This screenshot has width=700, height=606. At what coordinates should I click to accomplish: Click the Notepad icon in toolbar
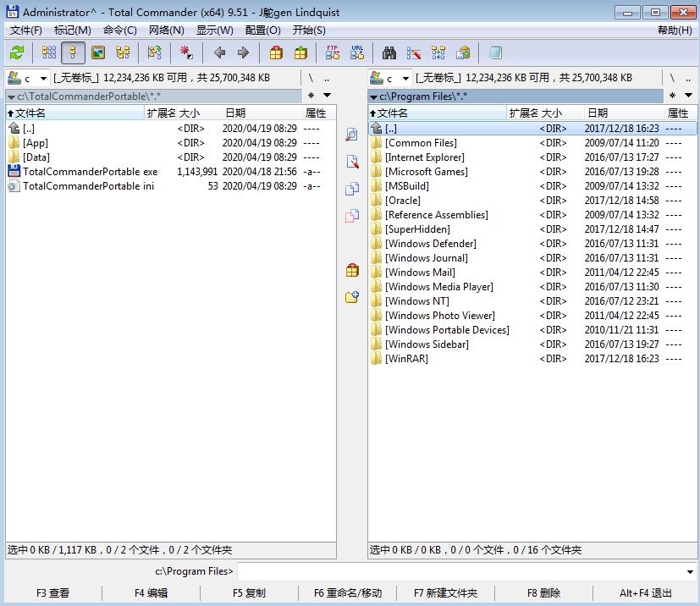pos(495,52)
